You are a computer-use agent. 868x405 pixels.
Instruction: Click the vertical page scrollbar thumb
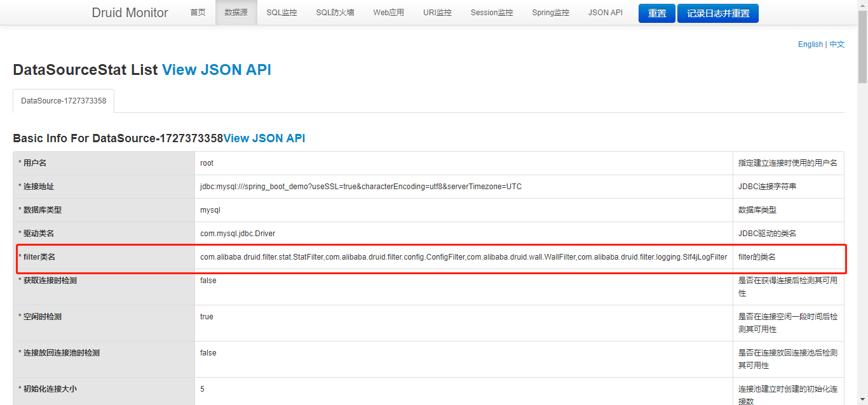[862, 47]
